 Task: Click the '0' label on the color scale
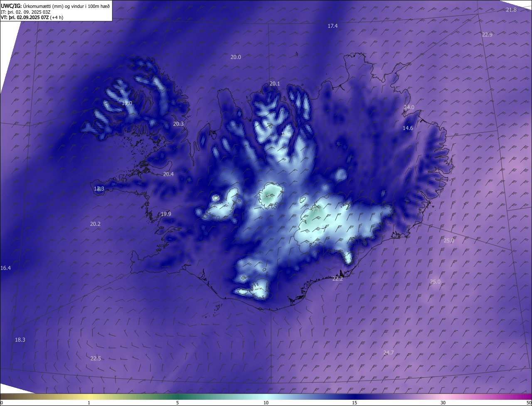pos(1,403)
